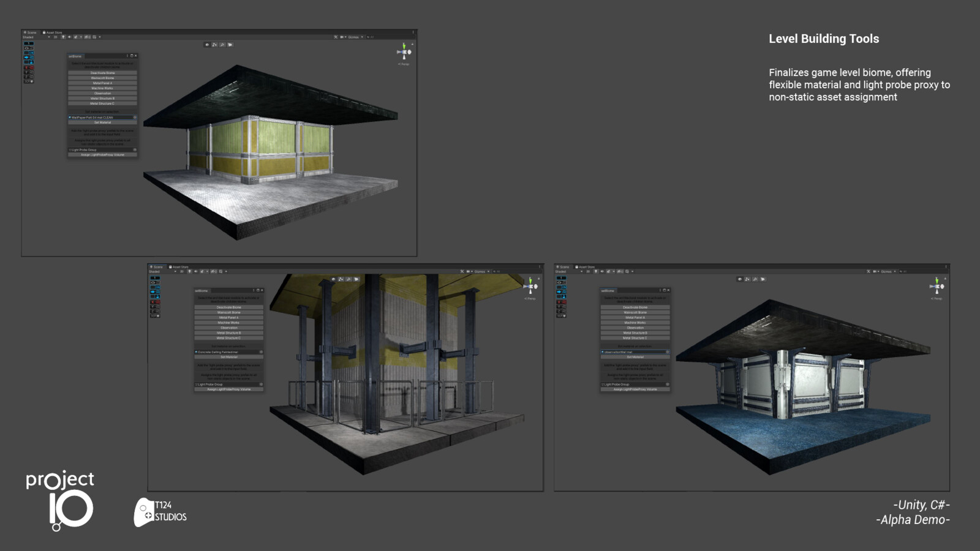Click hierarchy icon in blue-floor editor overlay
The height and width of the screenshot is (551, 980).
tap(748, 279)
